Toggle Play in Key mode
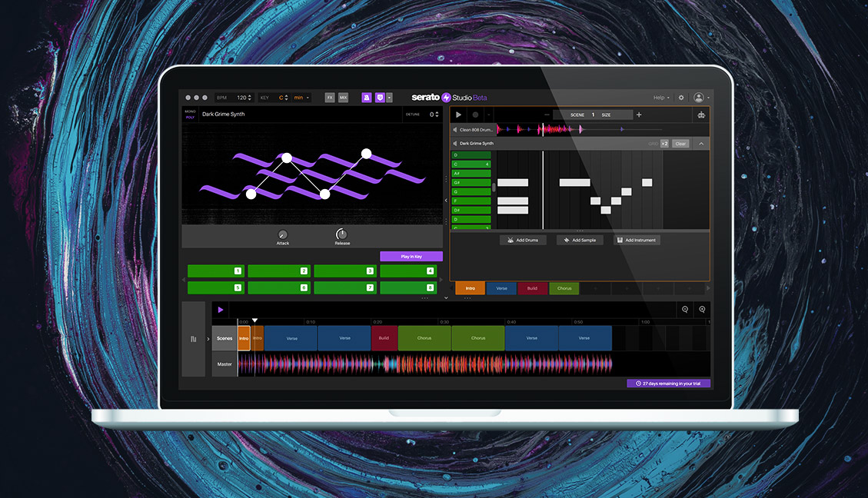868x498 pixels. [x=411, y=256]
